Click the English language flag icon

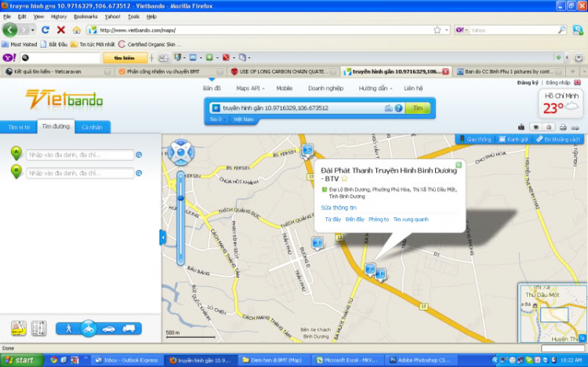pyautogui.click(x=578, y=82)
